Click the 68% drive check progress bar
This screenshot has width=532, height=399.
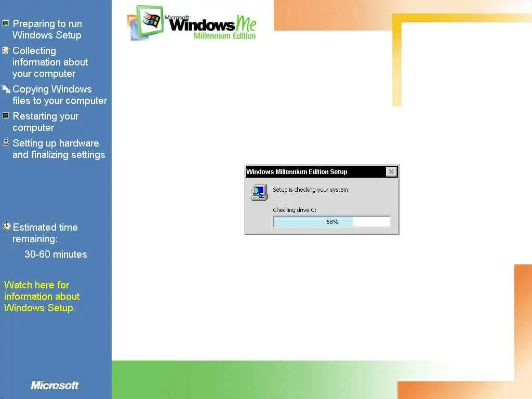(332, 221)
